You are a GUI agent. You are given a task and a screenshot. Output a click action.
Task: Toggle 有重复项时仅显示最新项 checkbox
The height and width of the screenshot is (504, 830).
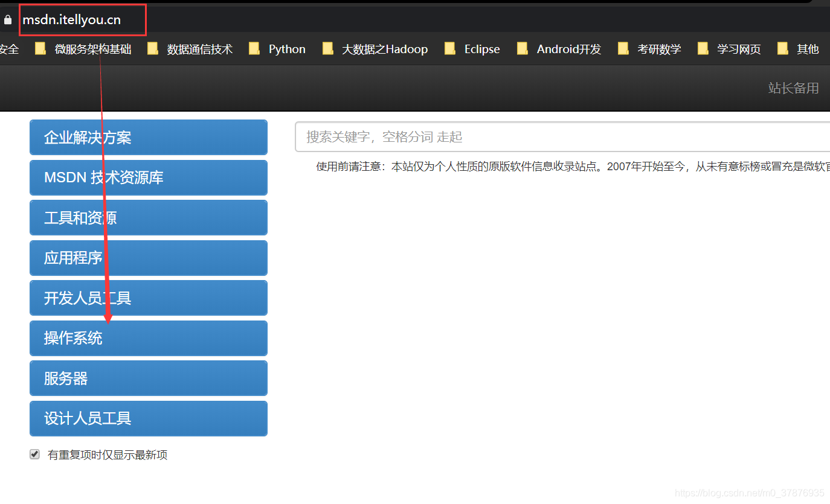pos(34,455)
